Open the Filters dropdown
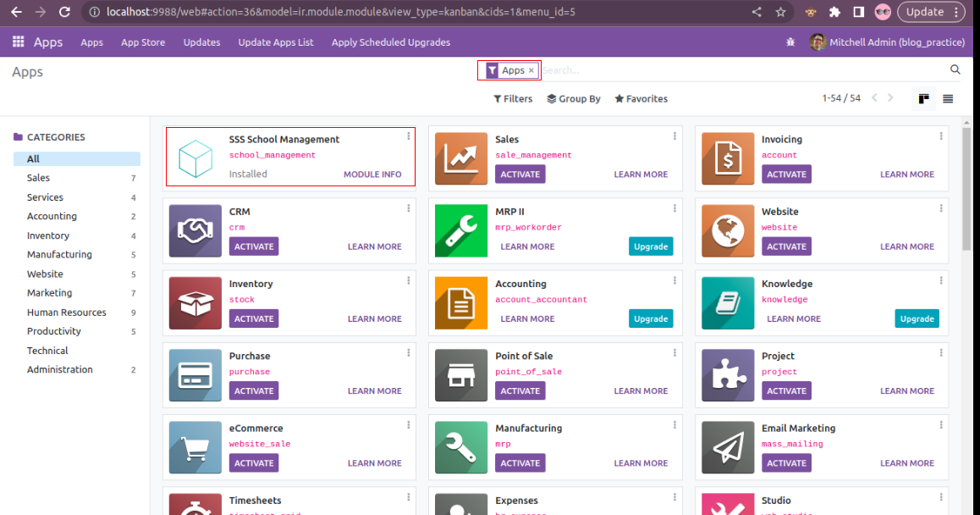 pyautogui.click(x=513, y=99)
